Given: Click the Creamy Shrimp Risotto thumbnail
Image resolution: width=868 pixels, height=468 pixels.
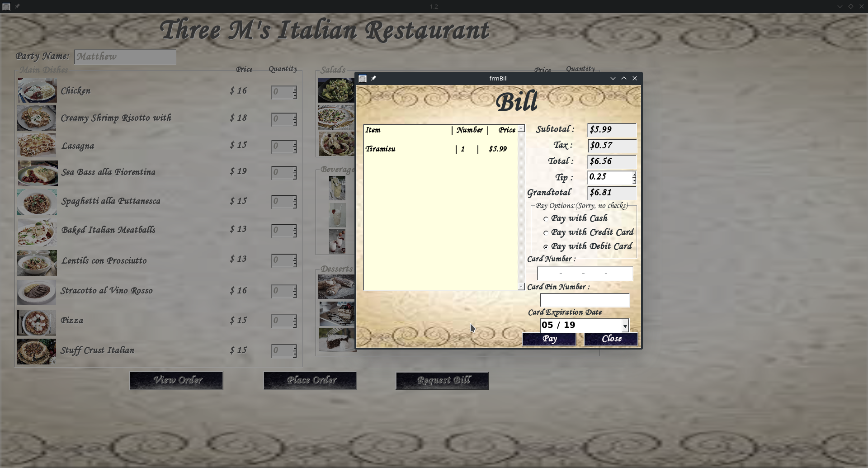Looking at the screenshot, I should click(37, 118).
